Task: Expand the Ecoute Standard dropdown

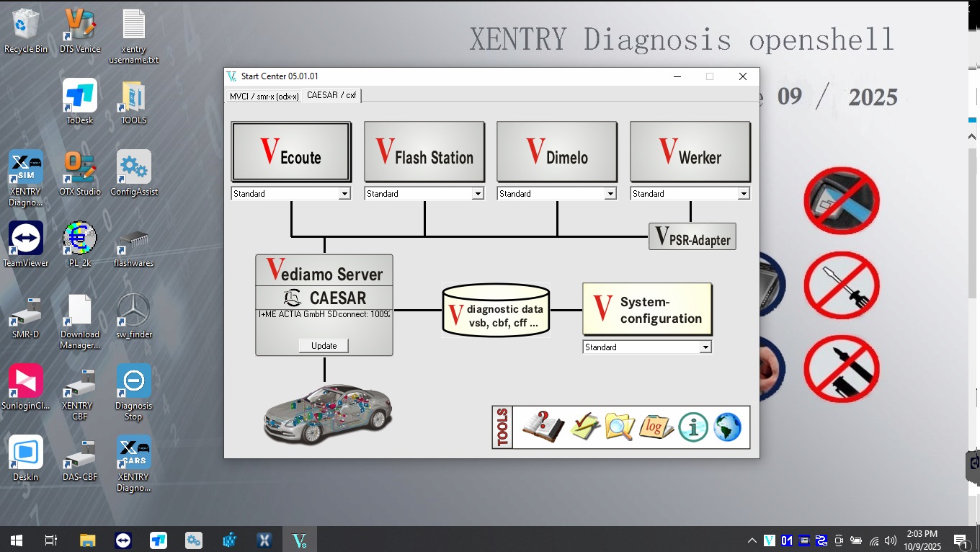Action: 344,194
